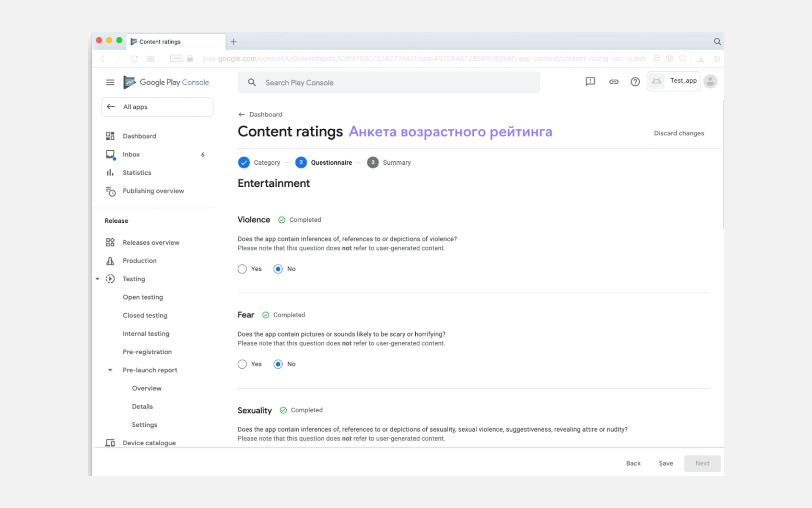Select Yes for the Fear question
The width and height of the screenshot is (812, 508).
pos(242,364)
